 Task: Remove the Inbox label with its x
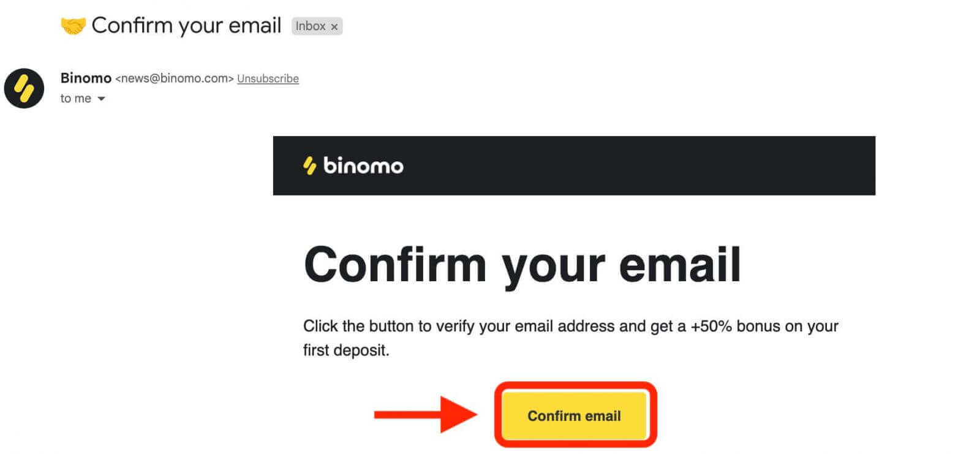click(334, 27)
